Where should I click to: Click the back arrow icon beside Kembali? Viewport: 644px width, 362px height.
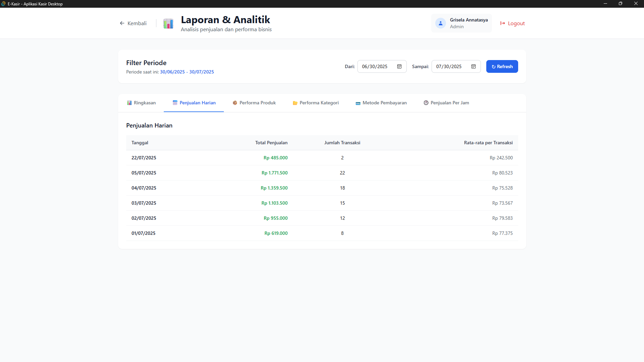(122, 23)
